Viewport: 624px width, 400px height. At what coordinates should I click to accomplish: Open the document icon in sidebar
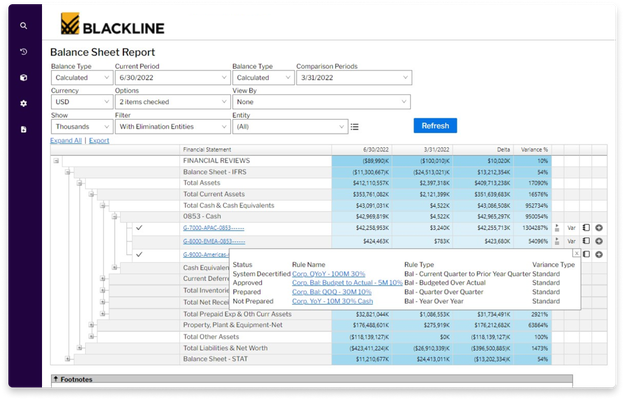tap(23, 129)
